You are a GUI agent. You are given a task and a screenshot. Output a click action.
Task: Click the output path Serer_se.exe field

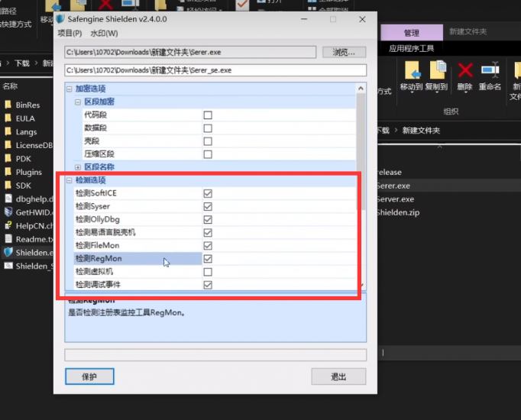215,70
